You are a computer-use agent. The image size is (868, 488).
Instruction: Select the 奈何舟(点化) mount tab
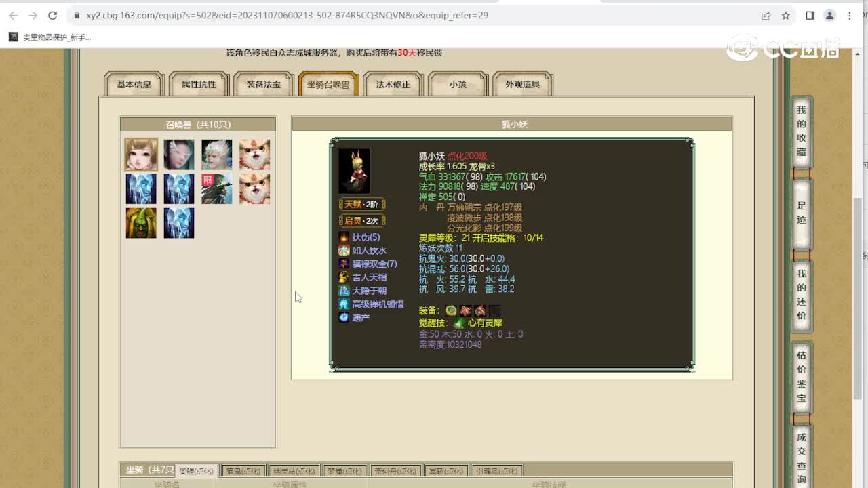coord(395,471)
